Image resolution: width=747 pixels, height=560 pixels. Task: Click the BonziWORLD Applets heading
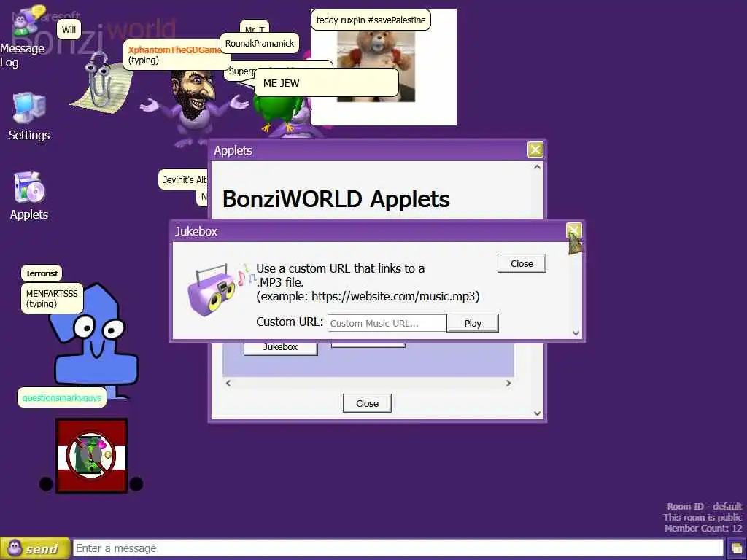[x=336, y=199]
